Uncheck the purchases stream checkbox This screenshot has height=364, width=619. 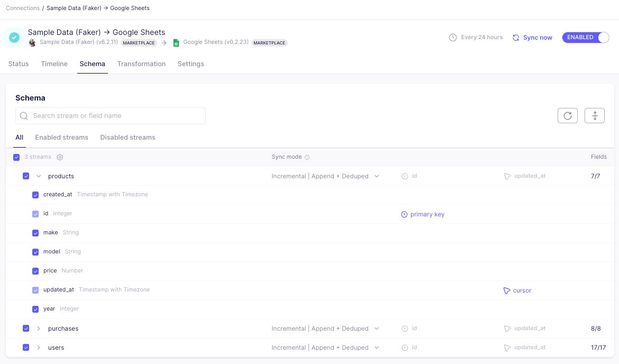pyautogui.click(x=26, y=329)
